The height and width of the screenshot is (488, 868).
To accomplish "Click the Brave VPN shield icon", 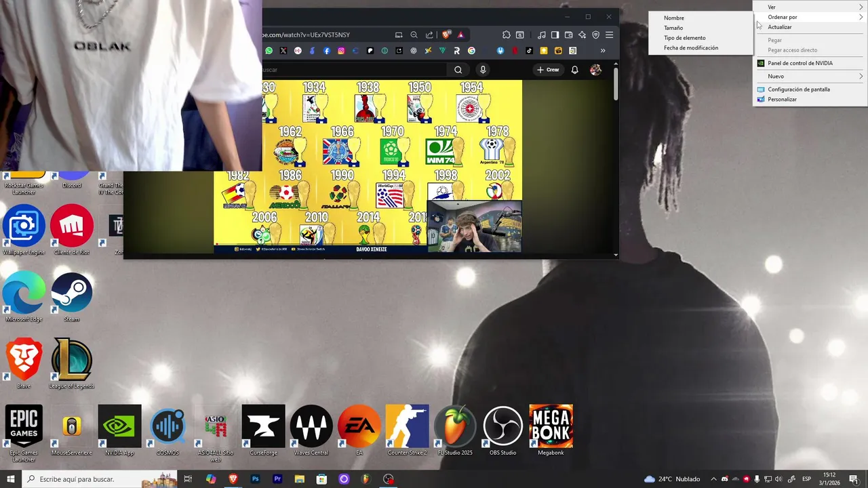I will tap(595, 35).
